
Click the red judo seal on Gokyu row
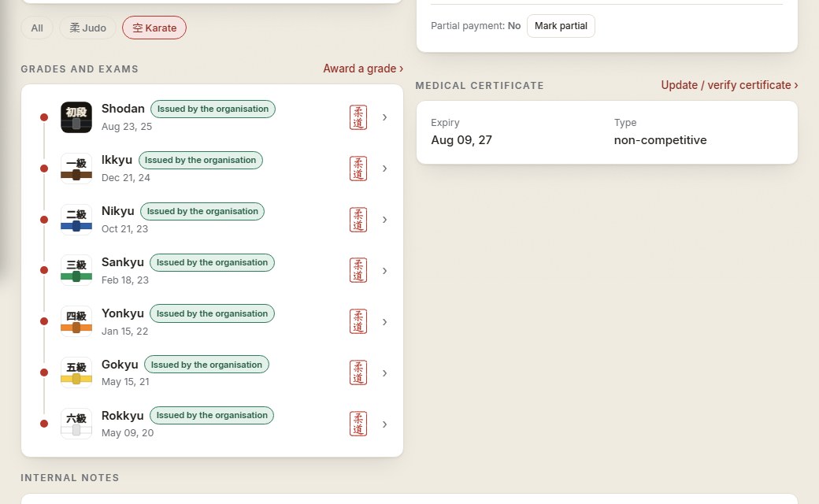(x=358, y=373)
